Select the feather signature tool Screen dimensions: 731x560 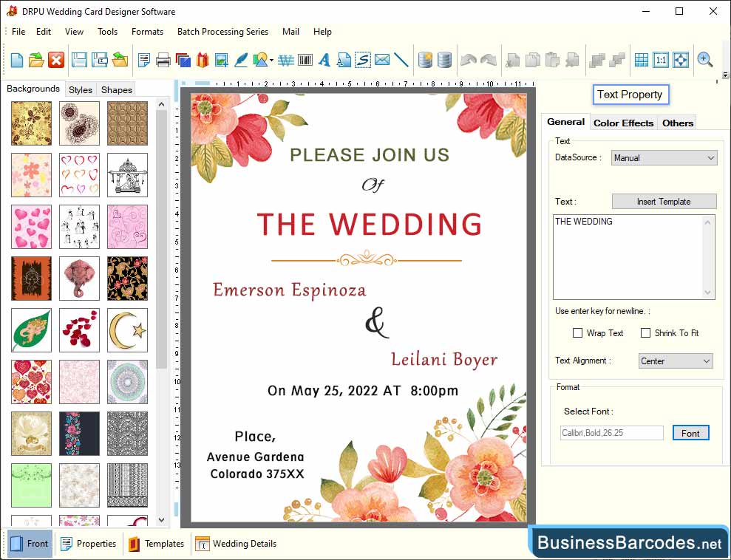241,60
